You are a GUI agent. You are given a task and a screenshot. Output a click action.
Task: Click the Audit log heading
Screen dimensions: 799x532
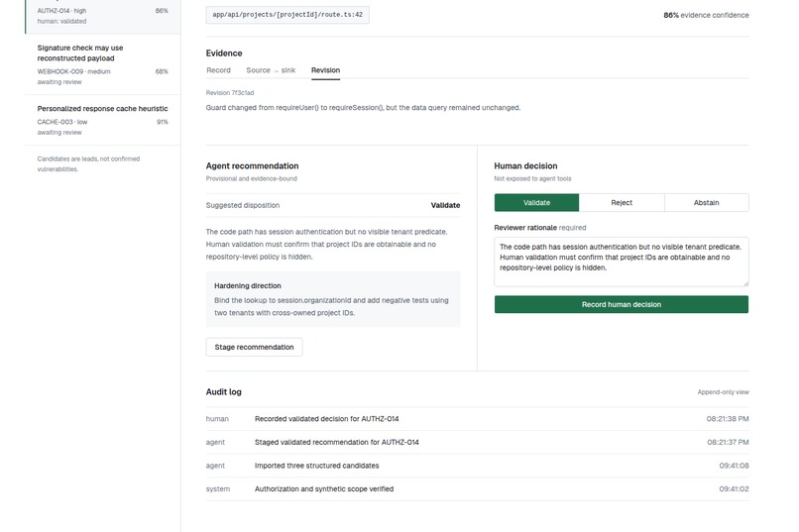pyautogui.click(x=224, y=392)
